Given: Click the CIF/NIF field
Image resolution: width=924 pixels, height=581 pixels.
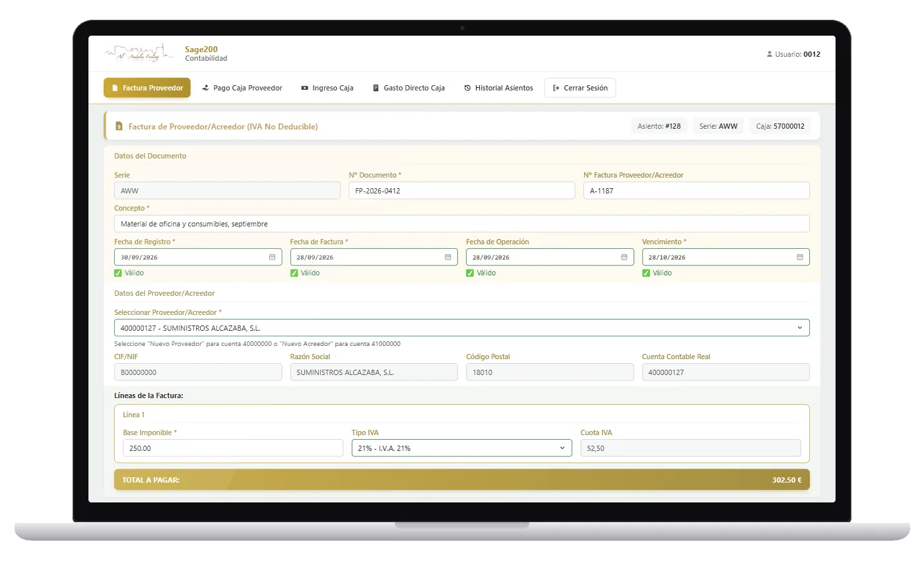Looking at the screenshot, I should 198,372.
